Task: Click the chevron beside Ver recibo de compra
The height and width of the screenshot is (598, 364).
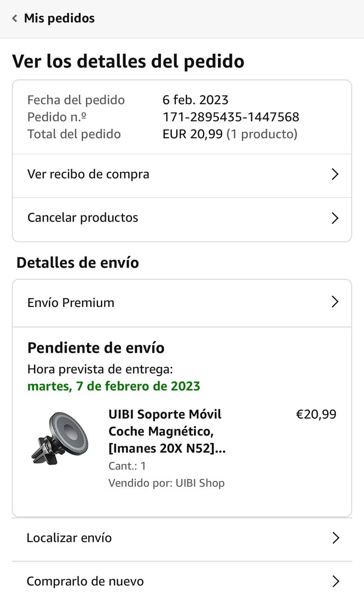Action: pyautogui.click(x=335, y=174)
